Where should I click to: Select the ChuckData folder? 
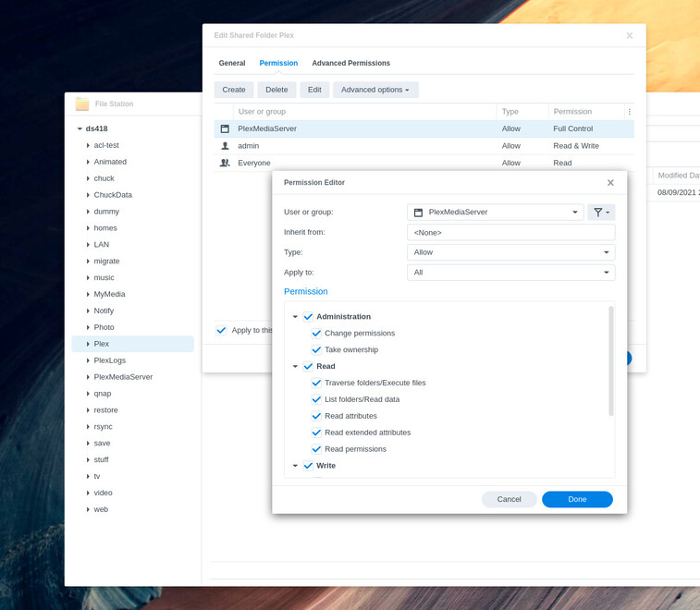tap(113, 195)
